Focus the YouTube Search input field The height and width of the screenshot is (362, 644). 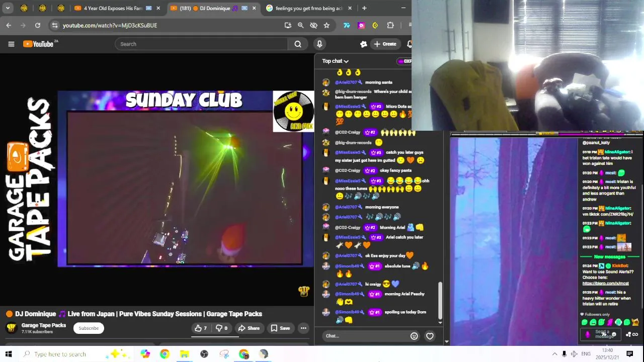click(201, 44)
